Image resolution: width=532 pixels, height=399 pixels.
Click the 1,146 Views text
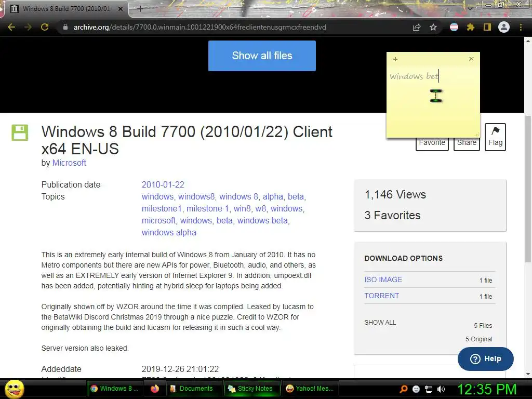click(395, 194)
